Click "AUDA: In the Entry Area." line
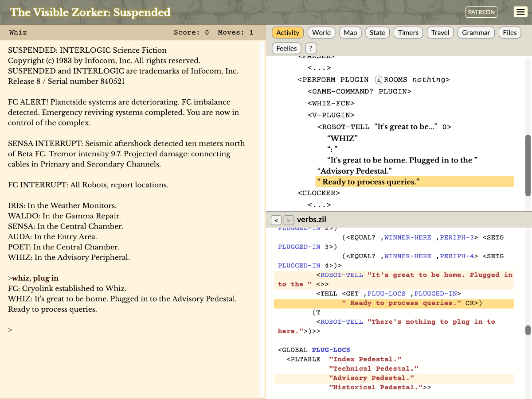Image resolution: width=532 pixels, height=399 pixels. pos(52,236)
